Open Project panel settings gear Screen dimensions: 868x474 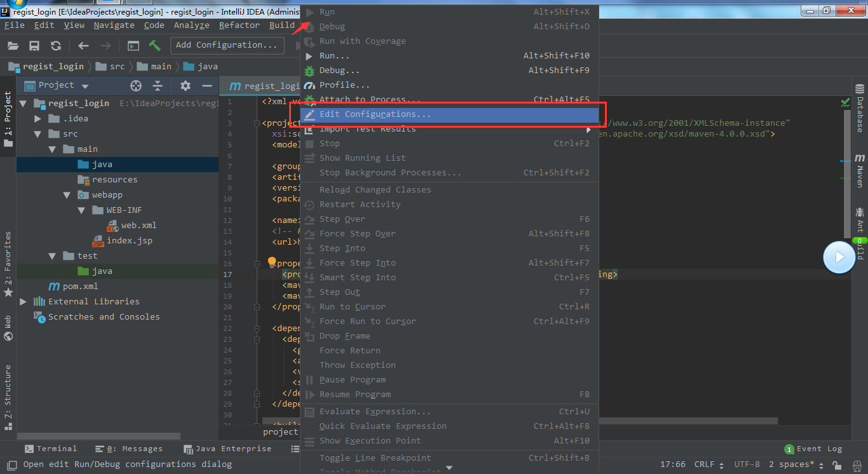186,86
